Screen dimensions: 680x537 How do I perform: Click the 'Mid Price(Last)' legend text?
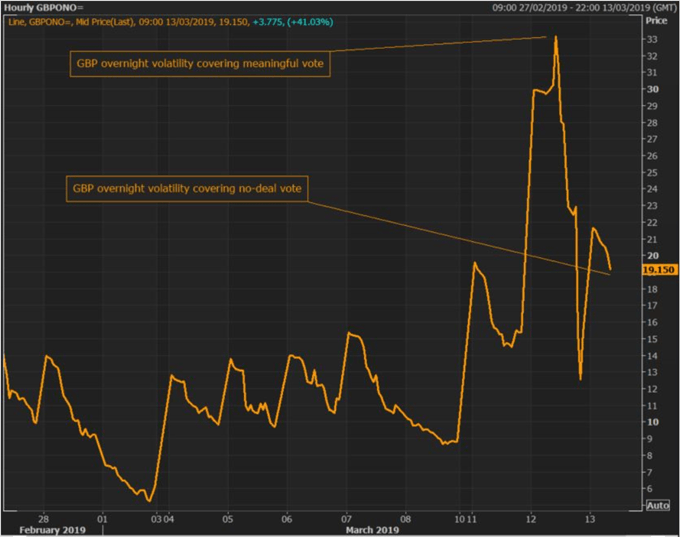[x=105, y=22]
